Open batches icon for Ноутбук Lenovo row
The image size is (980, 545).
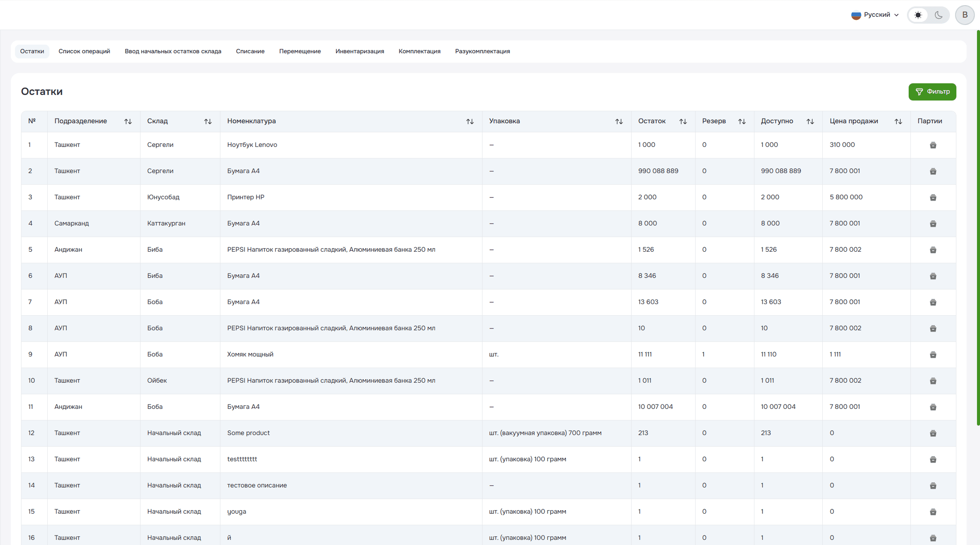pos(933,145)
